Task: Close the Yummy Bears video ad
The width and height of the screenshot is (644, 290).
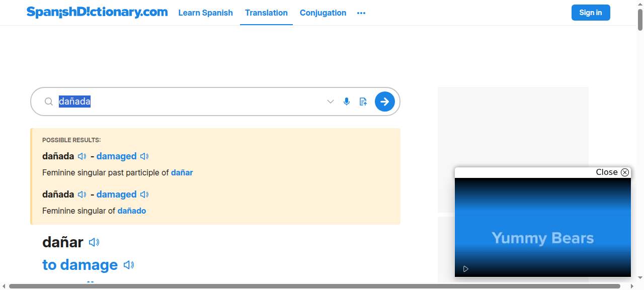Action: (x=612, y=172)
